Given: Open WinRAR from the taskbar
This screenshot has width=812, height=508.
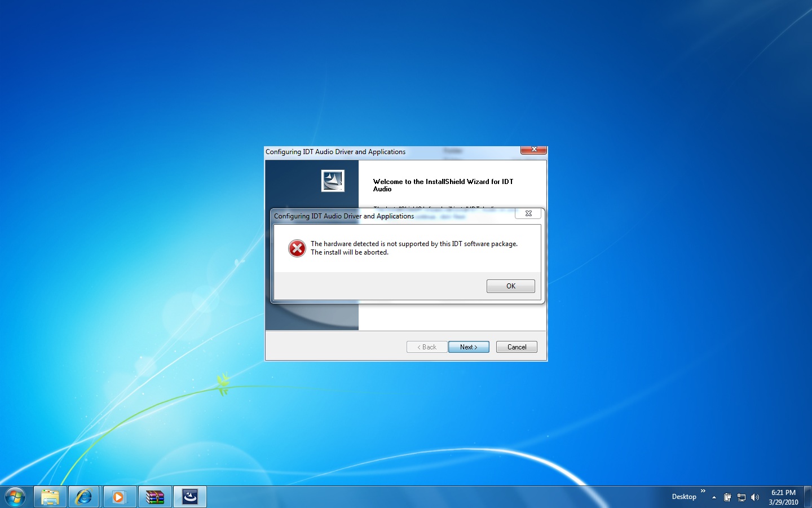Looking at the screenshot, I should tap(155, 497).
